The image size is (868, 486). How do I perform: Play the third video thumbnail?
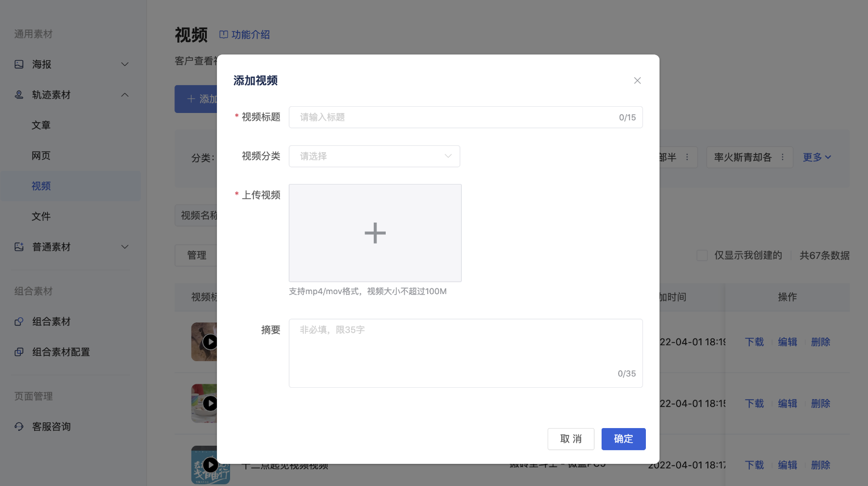tap(210, 465)
